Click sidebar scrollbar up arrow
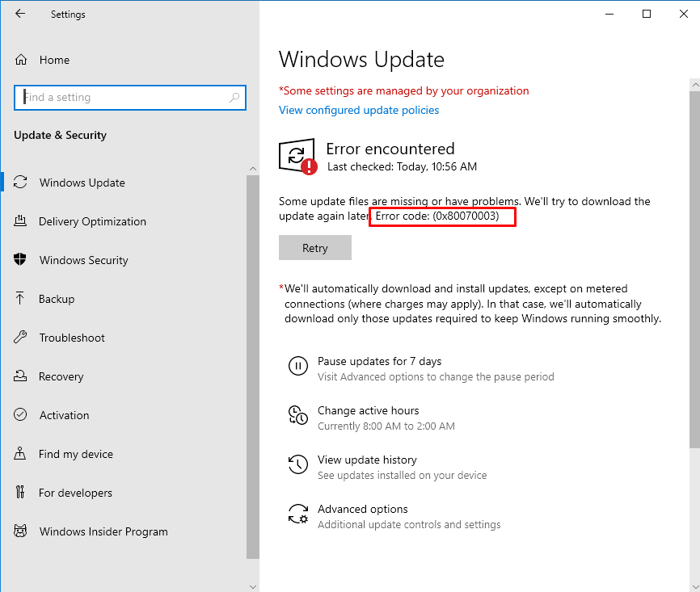Screen dimensions: 700x592 pyautogui.click(x=253, y=169)
